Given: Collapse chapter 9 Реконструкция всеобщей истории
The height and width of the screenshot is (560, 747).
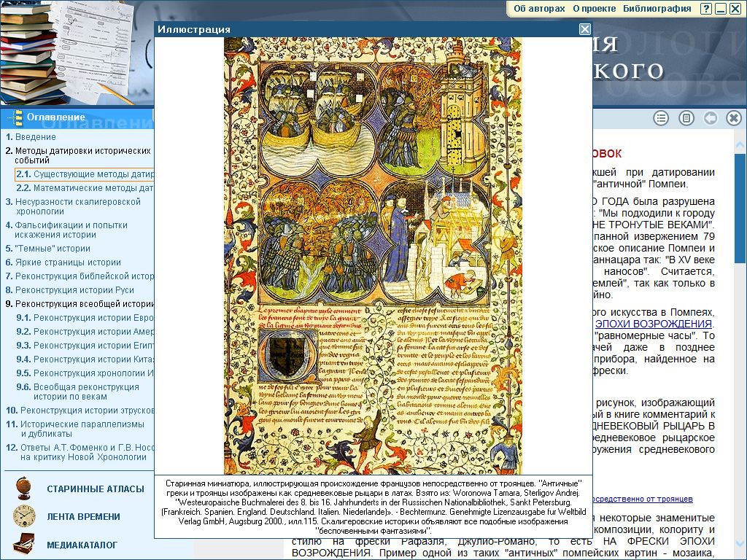Looking at the screenshot, I should coord(80,304).
